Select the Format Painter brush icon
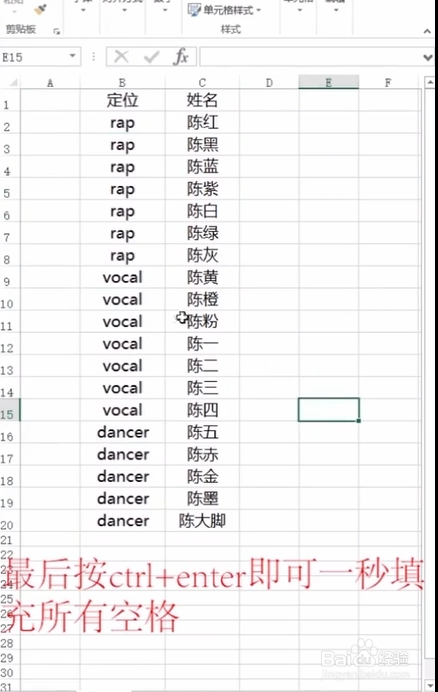The image size is (438, 692). tap(41, 9)
